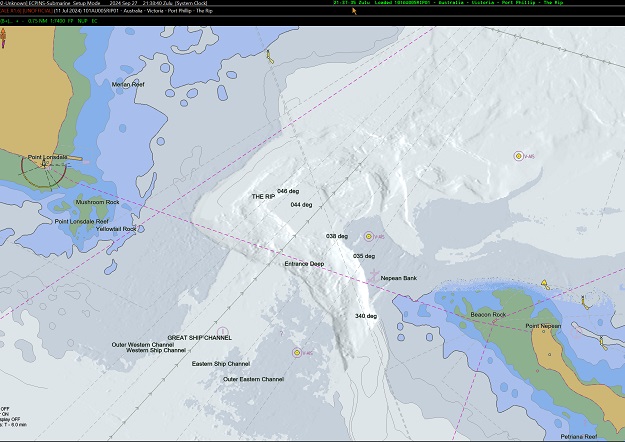Click the Entrance Deep label on the chart

(x=304, y=264)
